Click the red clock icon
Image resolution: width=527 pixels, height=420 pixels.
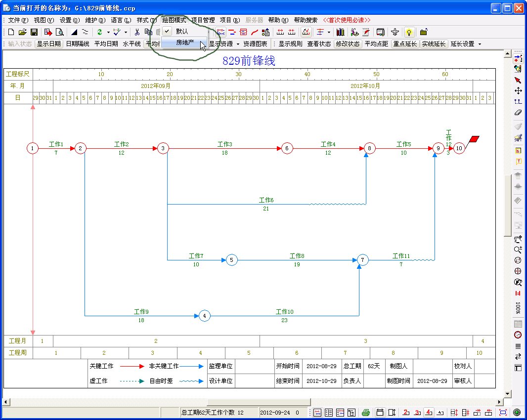point(518,335)
